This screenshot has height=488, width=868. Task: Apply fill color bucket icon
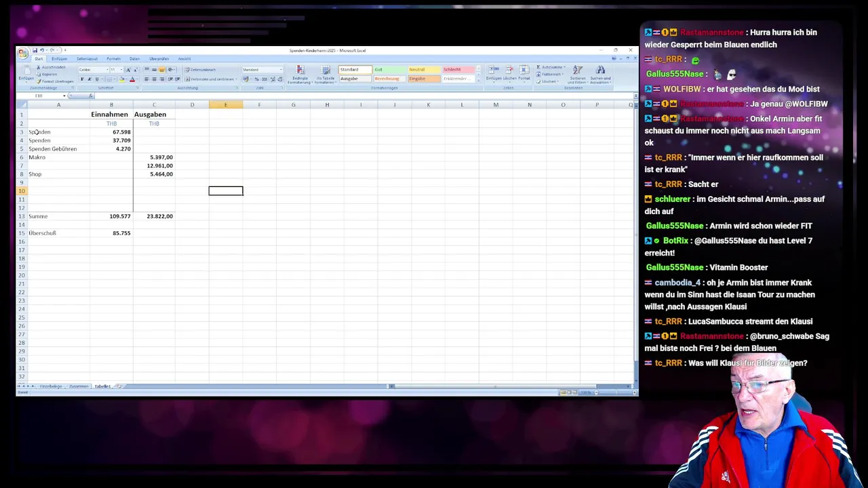pyautogui.click(x=122, y=79)
